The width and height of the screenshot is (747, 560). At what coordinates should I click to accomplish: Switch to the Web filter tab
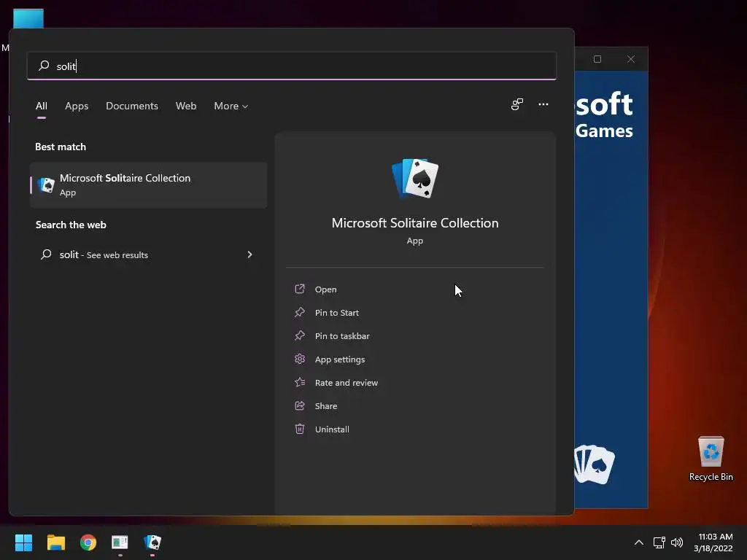point(186,106)
